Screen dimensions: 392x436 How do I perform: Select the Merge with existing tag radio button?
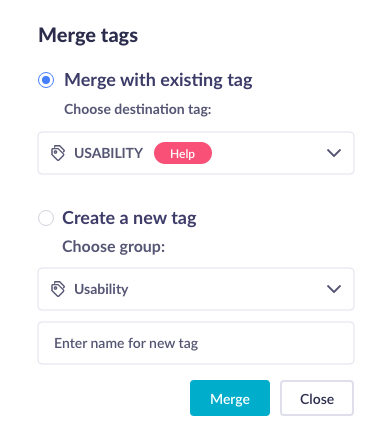(x=46, y=80)
